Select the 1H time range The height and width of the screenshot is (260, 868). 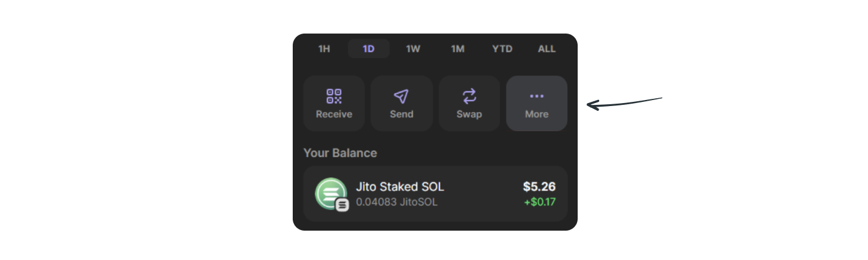coord(324,49)
